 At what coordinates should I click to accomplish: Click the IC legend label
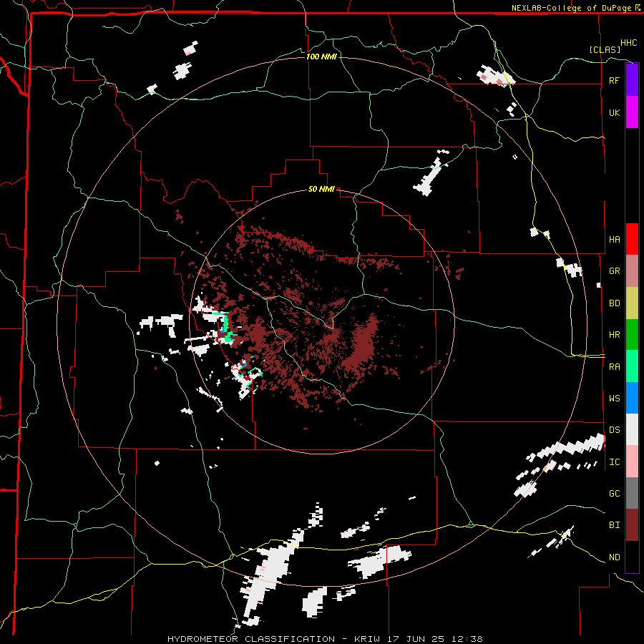point(614,462)
